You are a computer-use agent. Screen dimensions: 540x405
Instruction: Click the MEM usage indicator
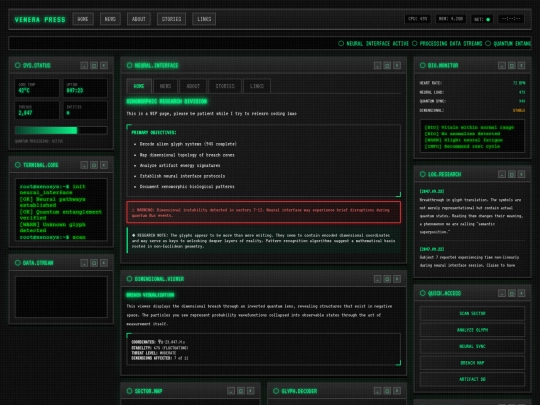pyautogui.click(x=451, y=19)
